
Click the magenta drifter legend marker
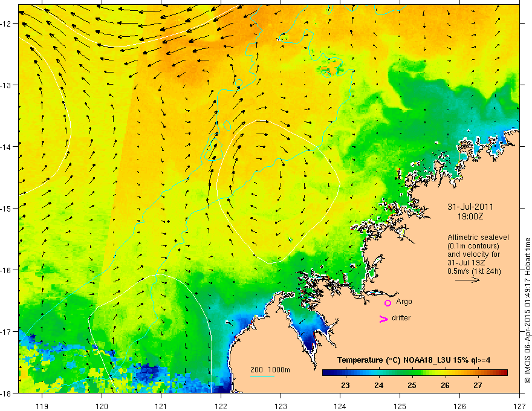[383, 319]
